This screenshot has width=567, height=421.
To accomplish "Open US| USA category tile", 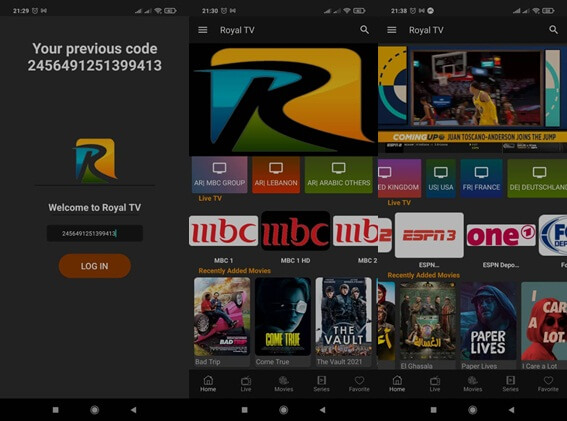I will [440, 178].
